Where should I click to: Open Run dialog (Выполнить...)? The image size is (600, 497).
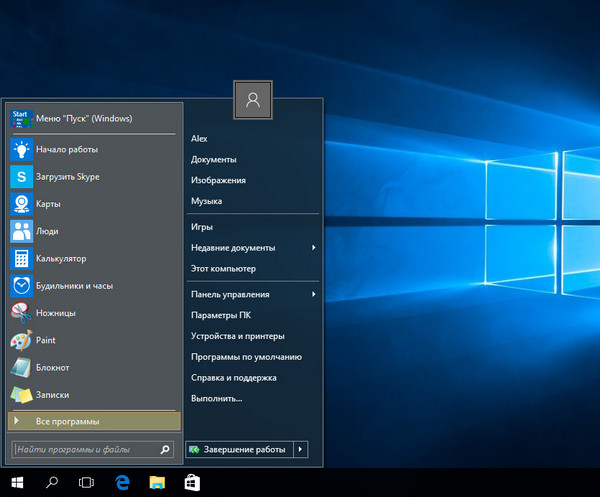point(216,398)
